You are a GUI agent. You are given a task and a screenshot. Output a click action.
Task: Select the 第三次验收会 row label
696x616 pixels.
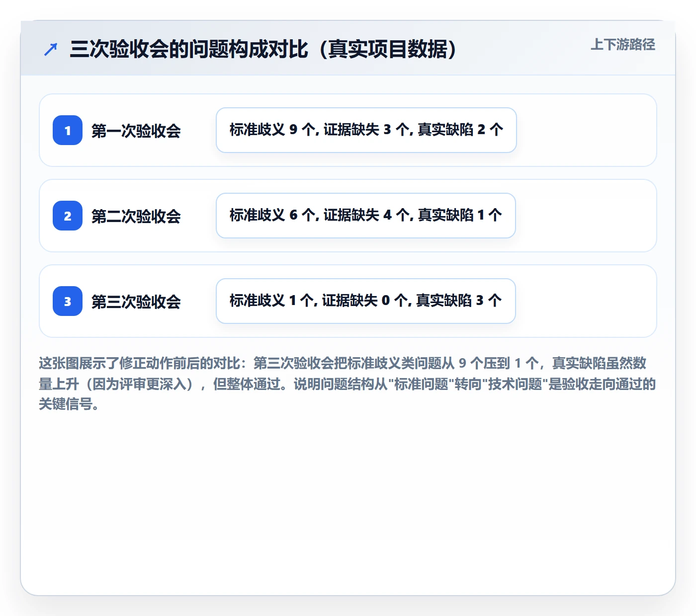click(136, 302)
